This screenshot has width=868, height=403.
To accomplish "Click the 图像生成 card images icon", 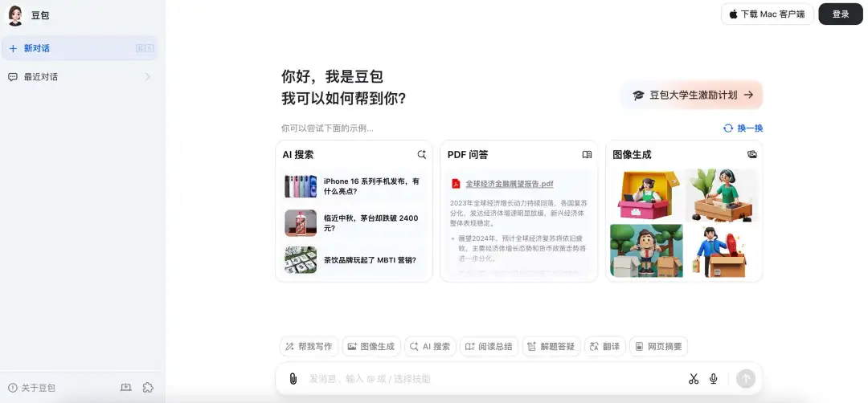I will [751, 155].
